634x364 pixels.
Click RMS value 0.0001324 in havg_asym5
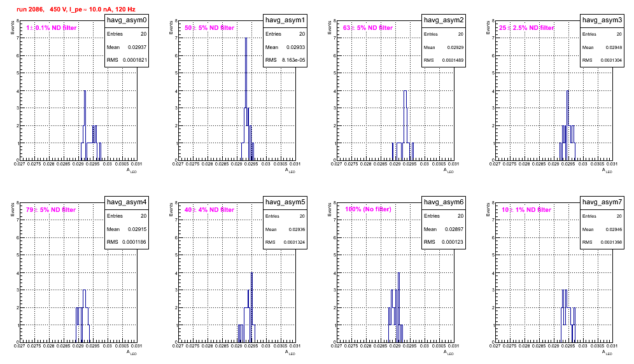coord(294,242)
